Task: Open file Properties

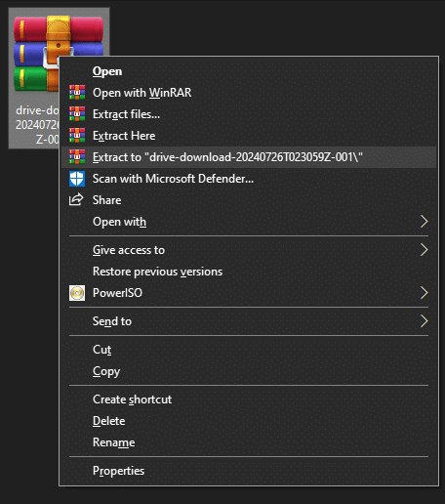Action: coord(249,471)
